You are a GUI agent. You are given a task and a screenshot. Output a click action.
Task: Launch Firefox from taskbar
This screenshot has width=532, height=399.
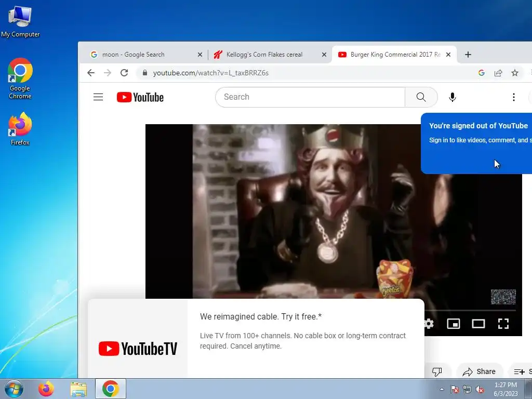pyautogui.click(x=46, y=389)
